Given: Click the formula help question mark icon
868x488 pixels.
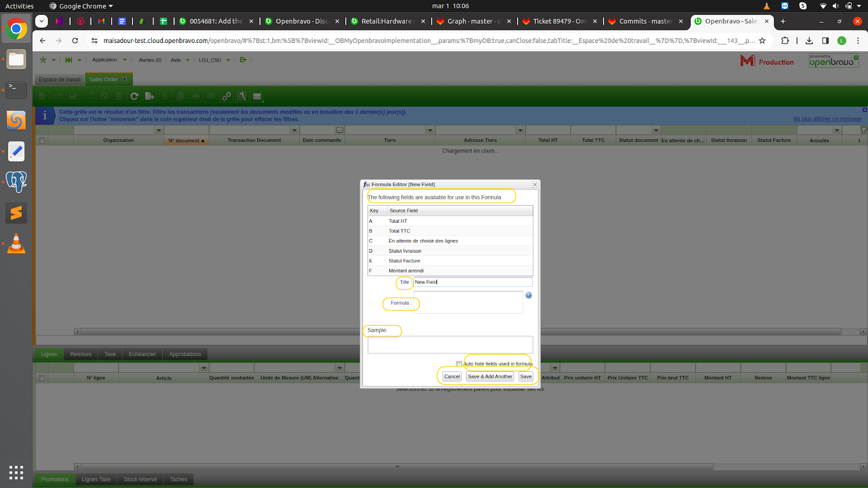Looking at the screenshot, I should pyautogui.click(x=528, y=296).
